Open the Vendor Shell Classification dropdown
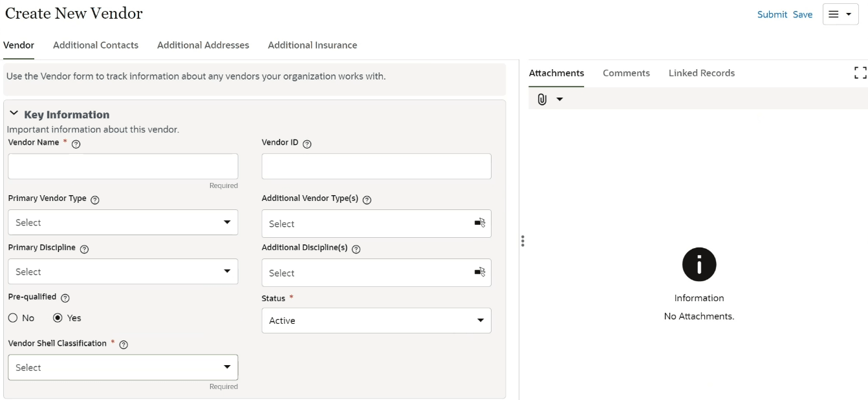The height and width of the screenshot is (400, 868). pyautogui.click(x=123, y=367)
